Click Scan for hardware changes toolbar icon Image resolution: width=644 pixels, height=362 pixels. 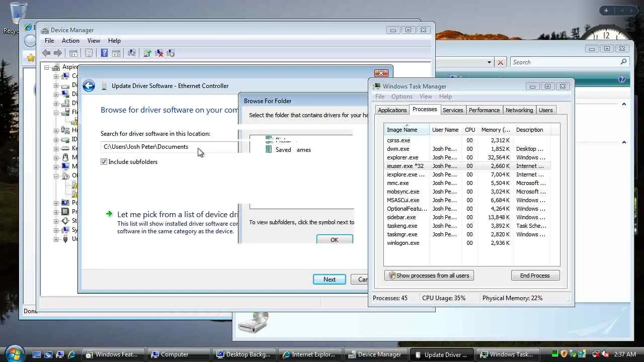point(132,53)
